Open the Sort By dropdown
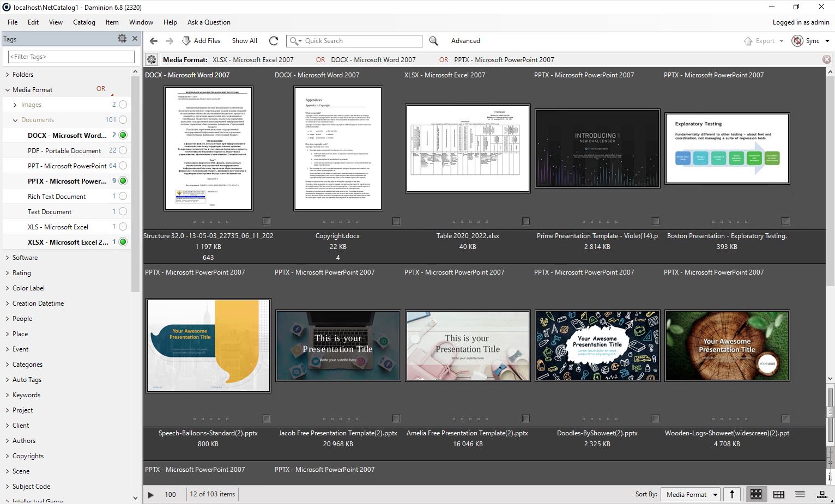This screenshot has height=504, width=835. click(690, 494)
